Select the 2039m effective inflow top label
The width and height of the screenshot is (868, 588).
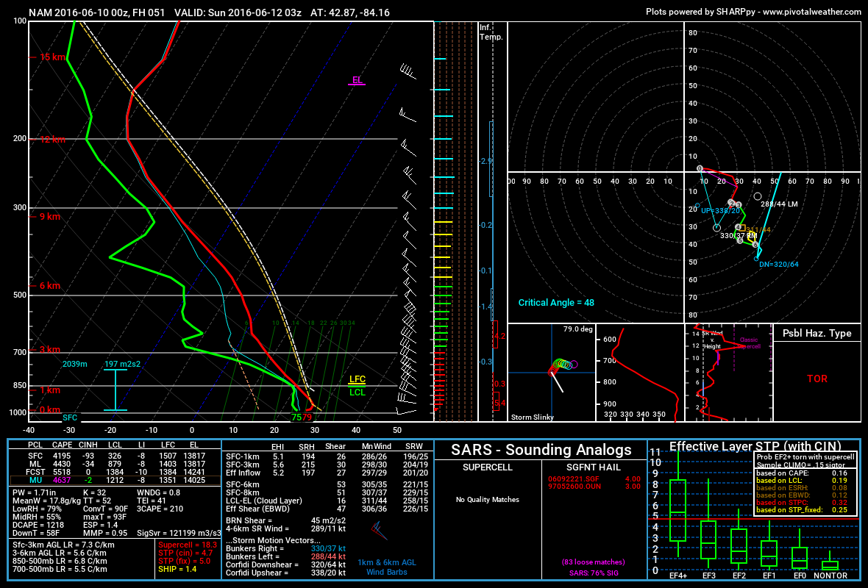coord(75,364)
